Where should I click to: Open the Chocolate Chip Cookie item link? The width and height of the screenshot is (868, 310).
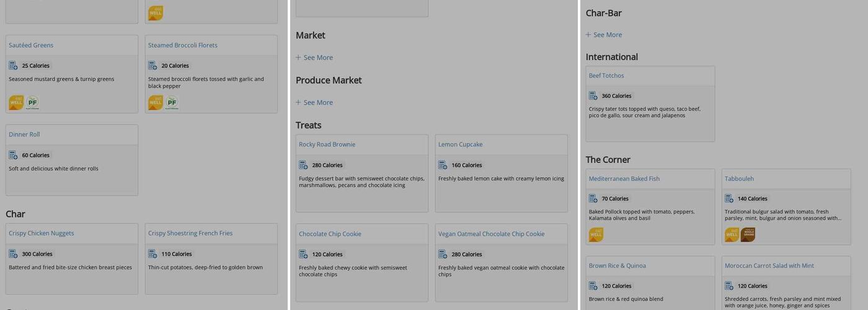tap(330, 234)
